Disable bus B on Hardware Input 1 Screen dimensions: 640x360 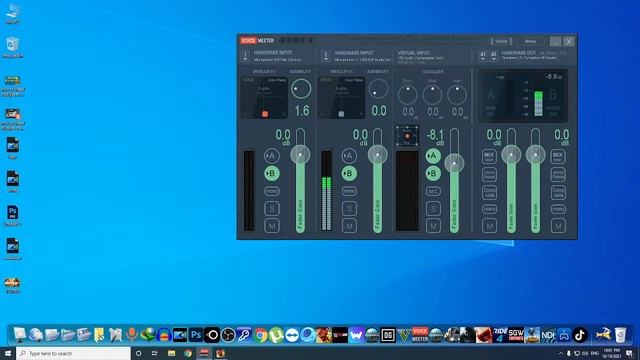(271, 173)
